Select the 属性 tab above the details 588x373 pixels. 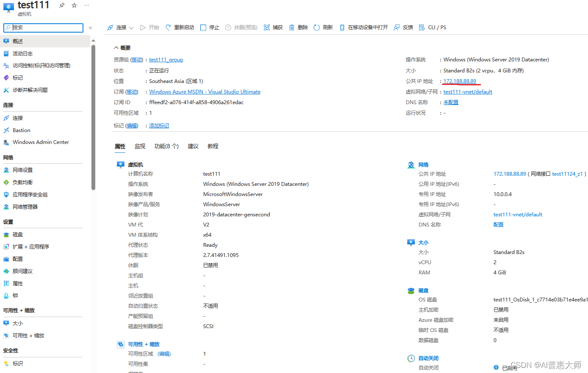pos(120,146)
